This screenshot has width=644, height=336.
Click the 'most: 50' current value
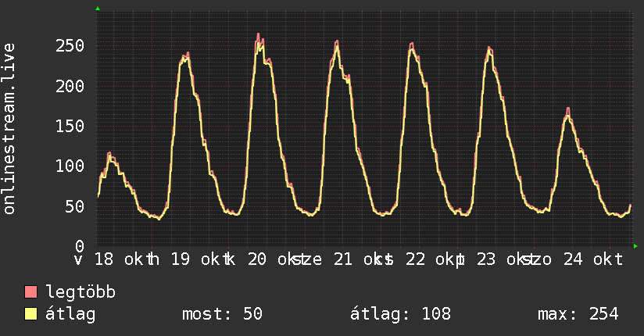[222, 314]
